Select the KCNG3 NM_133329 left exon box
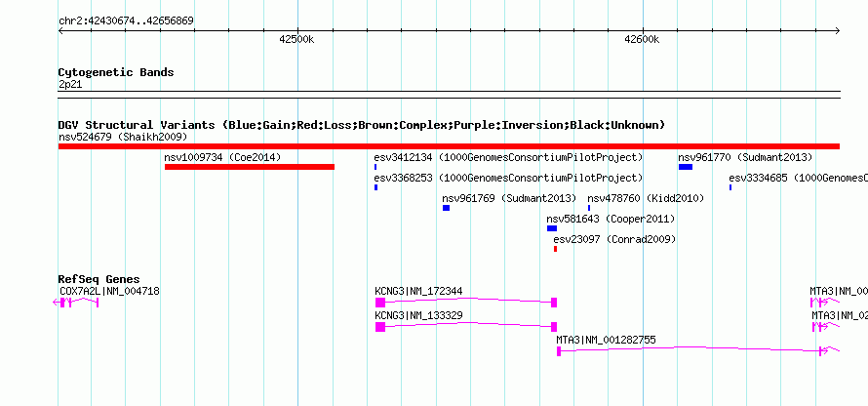Viewport: 868px width, 406px height. point(380,327)
